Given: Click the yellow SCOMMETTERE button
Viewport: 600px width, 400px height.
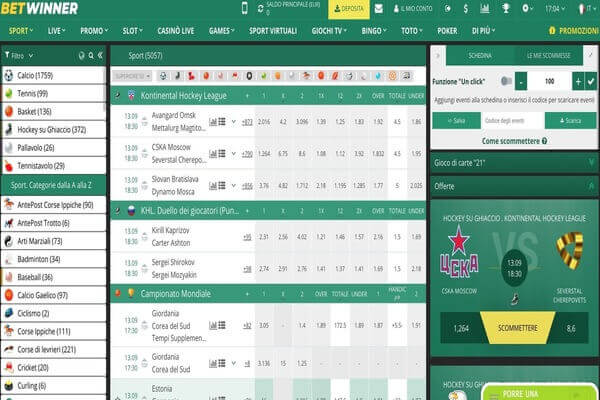Looking at the screenshot, I should (517, 328).
